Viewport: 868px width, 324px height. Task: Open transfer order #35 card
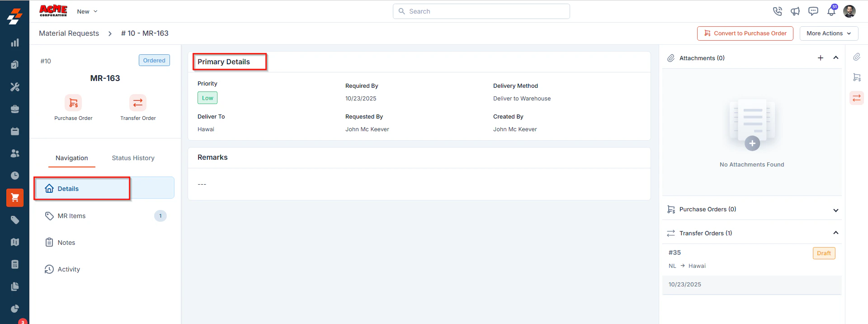pyautogui.click(x=752, y=269)
